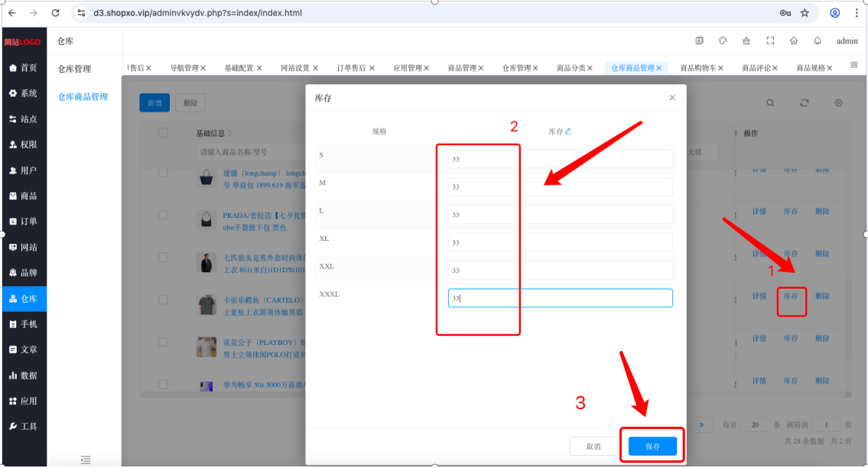This screenshot has width=868, height=468.
Task: Bookmark this page with the star icon
Action: [805, 13]
